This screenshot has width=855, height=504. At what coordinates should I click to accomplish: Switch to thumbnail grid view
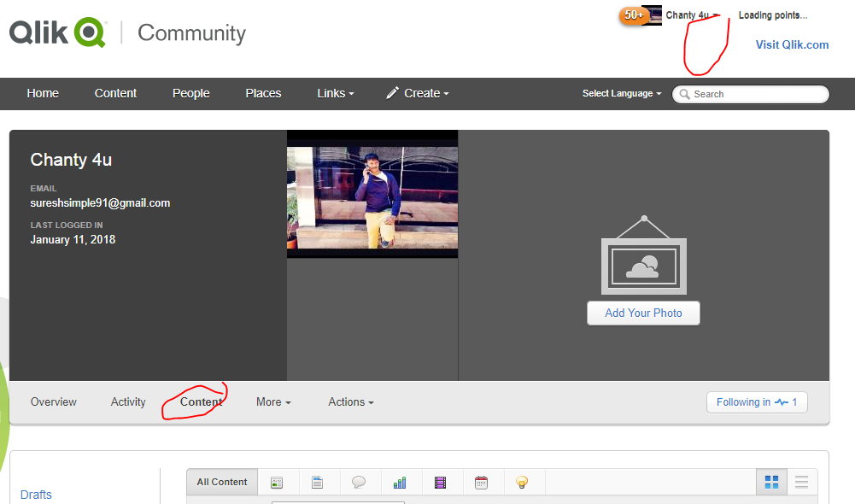coord(771,482)
